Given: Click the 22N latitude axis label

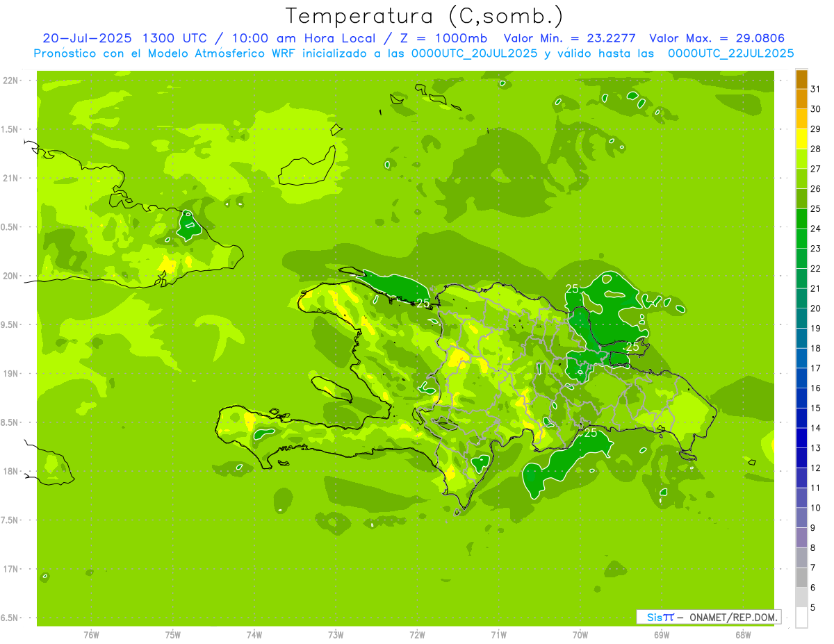Looking at the screenshot, I should 10,81.
